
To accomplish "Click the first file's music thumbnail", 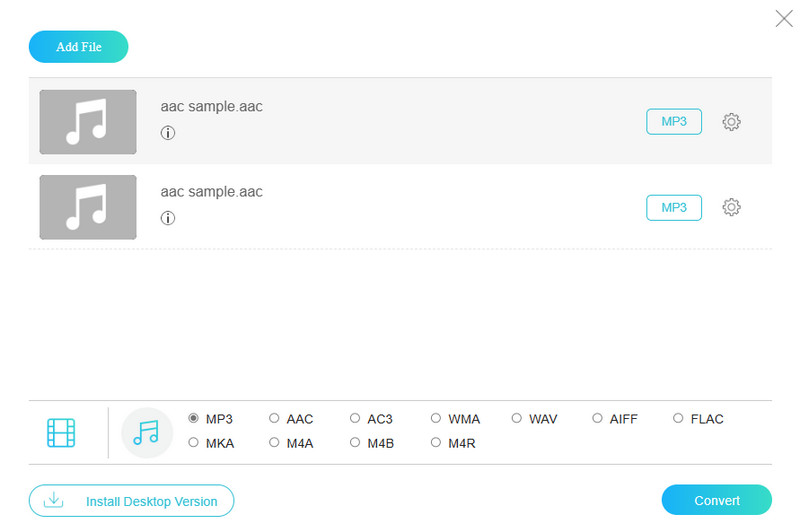I will pos(88,122).
